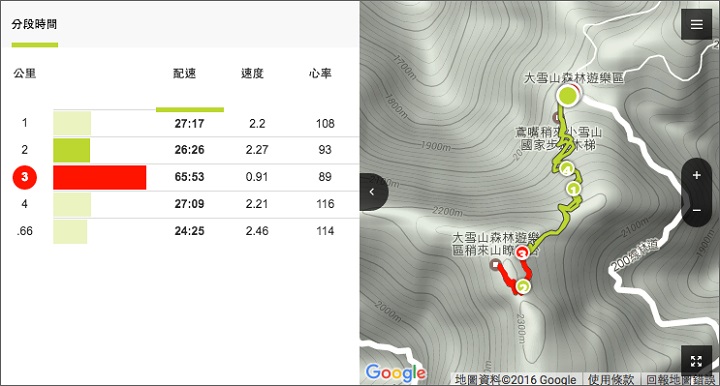Click speed value 2.27

tap(257, 150)
